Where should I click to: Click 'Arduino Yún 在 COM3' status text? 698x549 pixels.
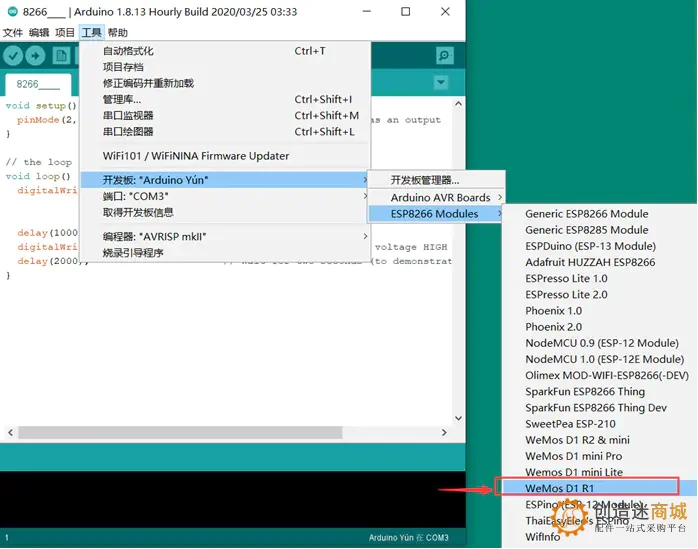click(x=409, y=537)
